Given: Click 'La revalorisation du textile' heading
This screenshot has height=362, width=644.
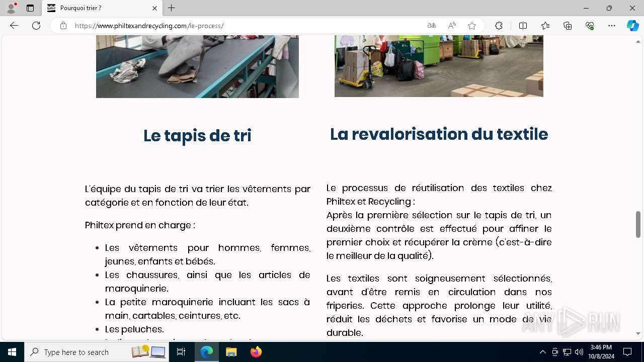Looking at the screenshot, I should point(439,134).
